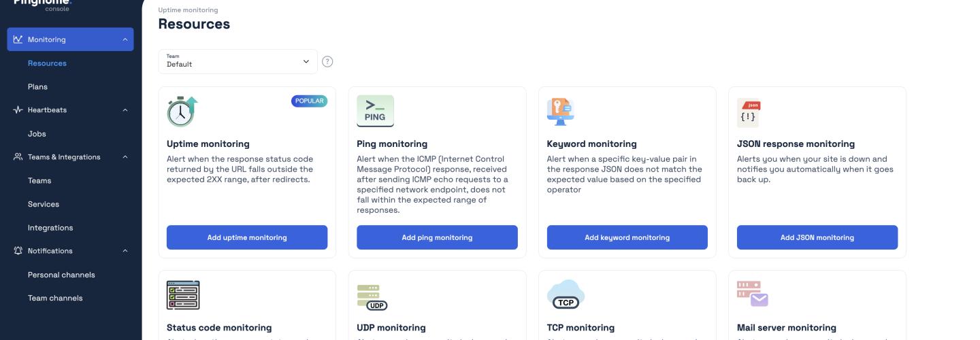Image resolution: width=980 pixels, height=340 pixels.
Task: Click the TCP cloud icon
Action: (x=566, y=294)
